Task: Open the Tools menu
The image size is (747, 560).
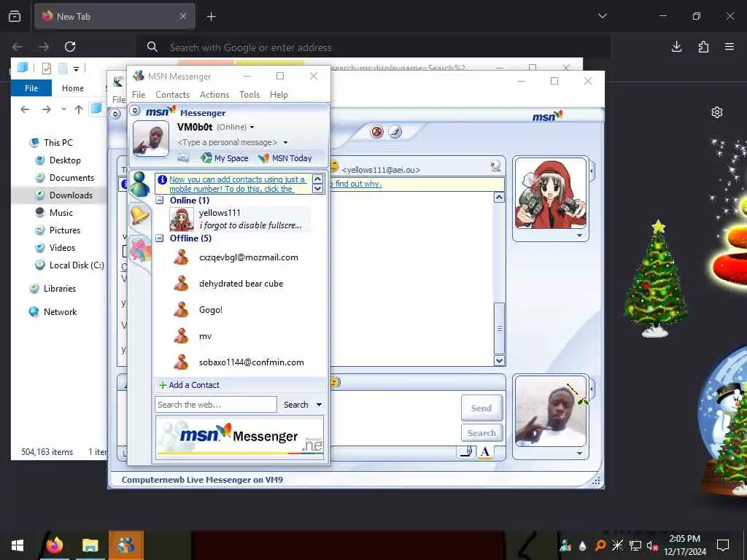Action: 249,94
